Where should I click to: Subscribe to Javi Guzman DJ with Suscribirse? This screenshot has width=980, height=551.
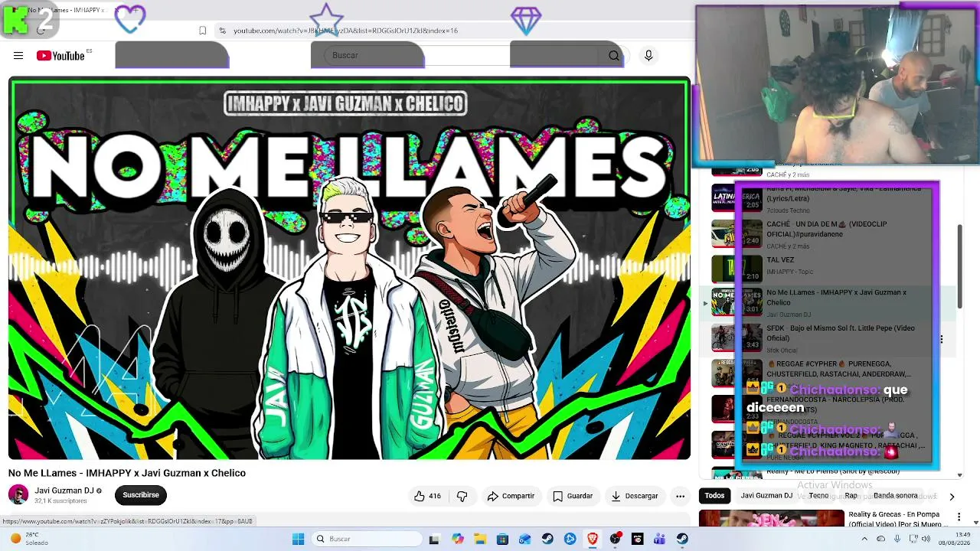coord(141,495)
